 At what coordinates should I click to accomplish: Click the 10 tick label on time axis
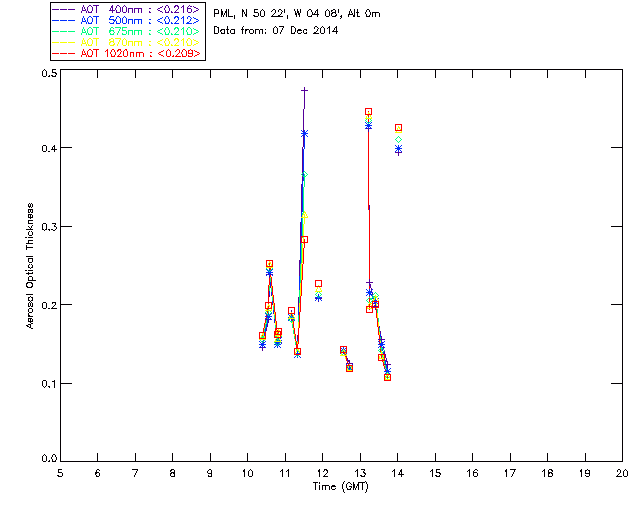[x=247, y=473]
